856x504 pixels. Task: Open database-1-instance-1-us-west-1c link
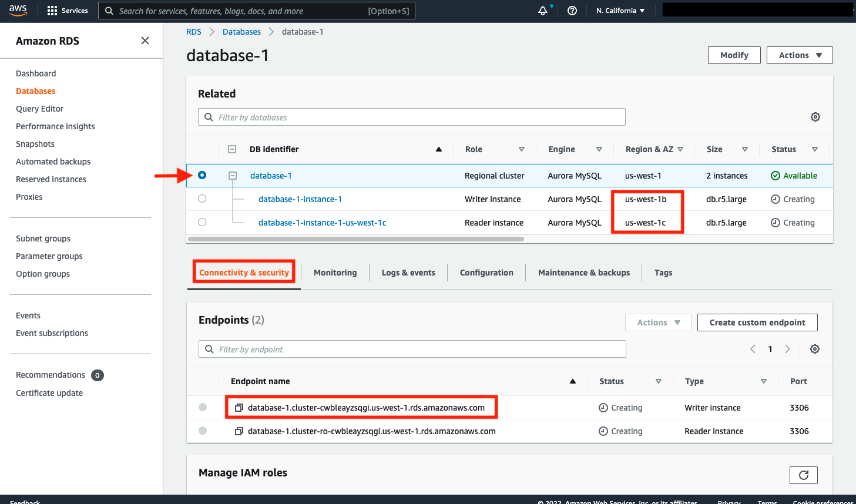pyautogui.click(x=322, y=223)
